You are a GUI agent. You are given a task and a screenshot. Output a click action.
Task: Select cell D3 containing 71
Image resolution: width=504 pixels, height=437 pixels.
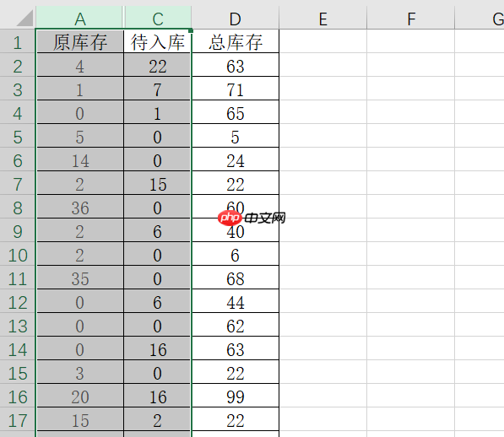click(x=236, y=89)
